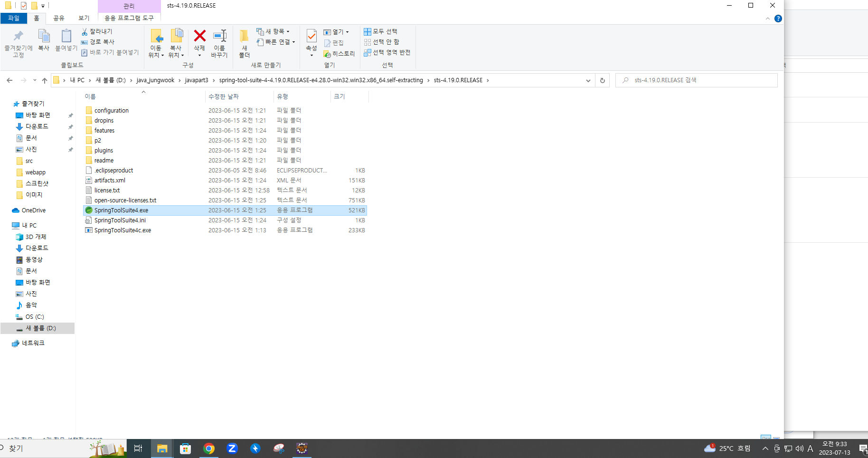Viewport: 868px width, 458px height.
Task: Select OneDrive in the navigation pane
Action: pyautogui.click(x=34, y=210)
